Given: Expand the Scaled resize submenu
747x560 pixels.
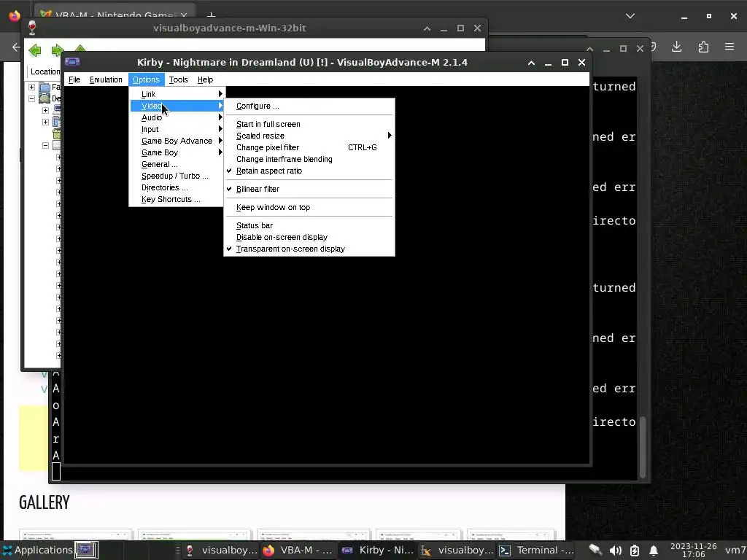Looking at the screenshot, I should click(309, 136).
